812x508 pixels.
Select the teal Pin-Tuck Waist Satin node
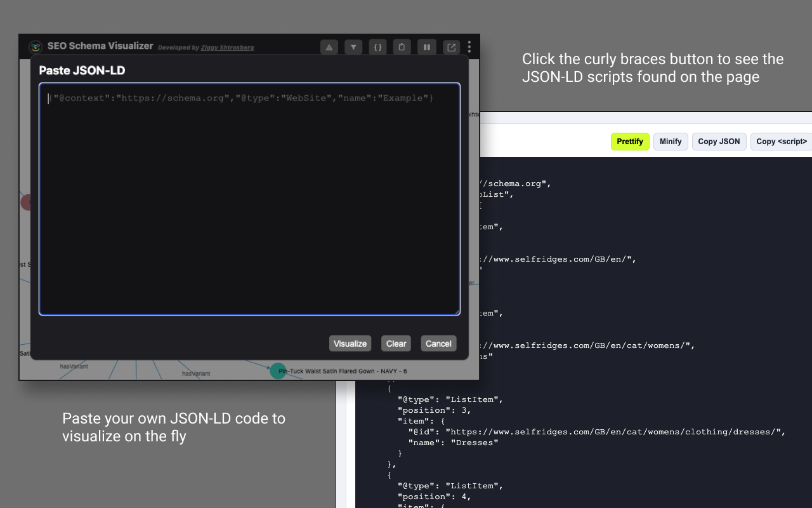coord(278,371)
